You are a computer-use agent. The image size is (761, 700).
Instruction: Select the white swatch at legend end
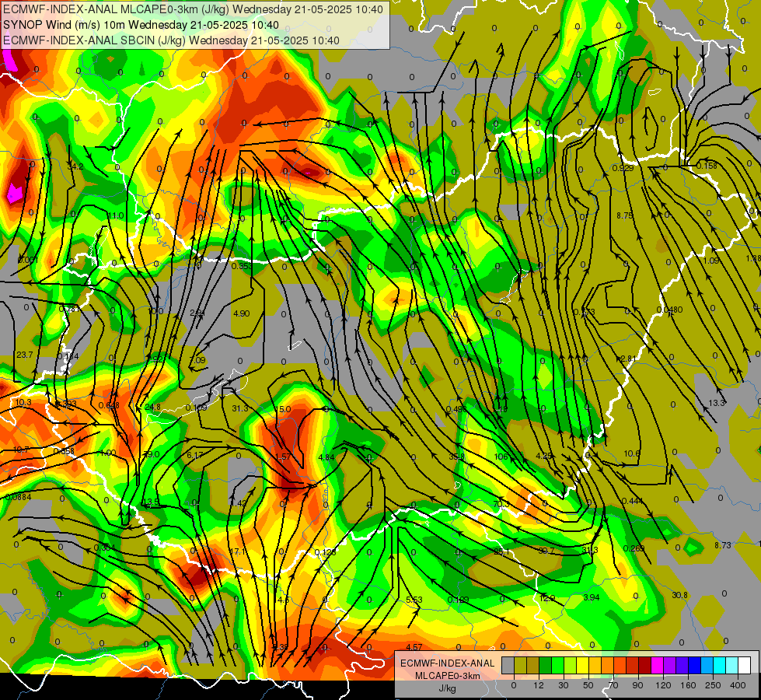point(745,666)
